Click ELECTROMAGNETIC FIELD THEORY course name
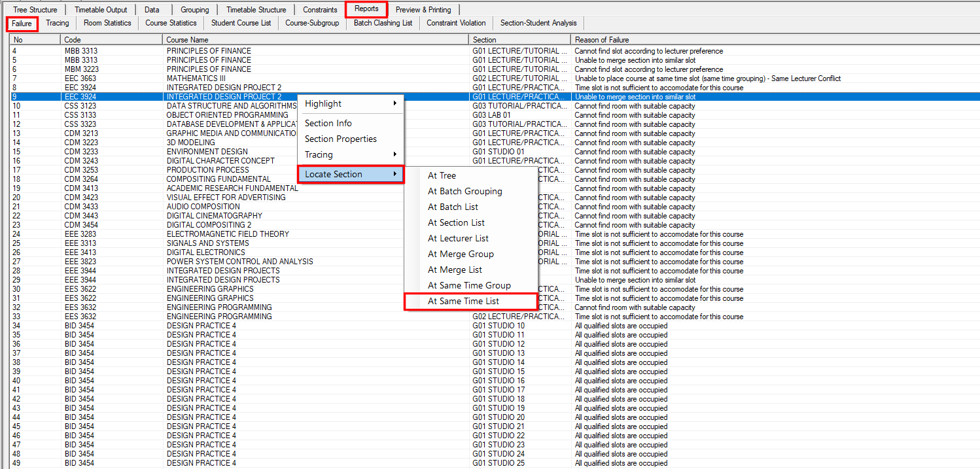The width and height of the screenshot is (980, 469). (228, 234)
